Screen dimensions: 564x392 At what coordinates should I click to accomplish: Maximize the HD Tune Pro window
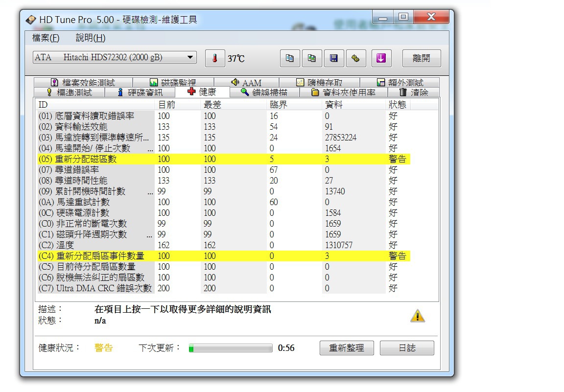(403, 17)
